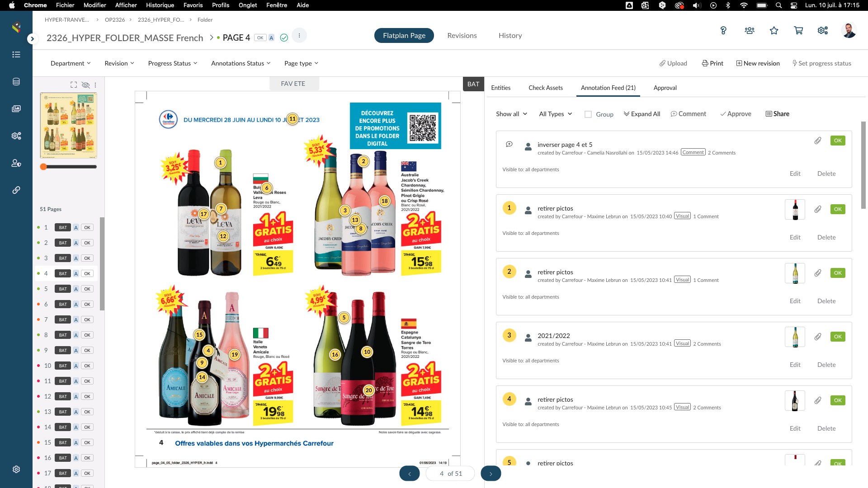Go to next page arrow button
The width and height of the screenshot is (868, 488).
491,474
